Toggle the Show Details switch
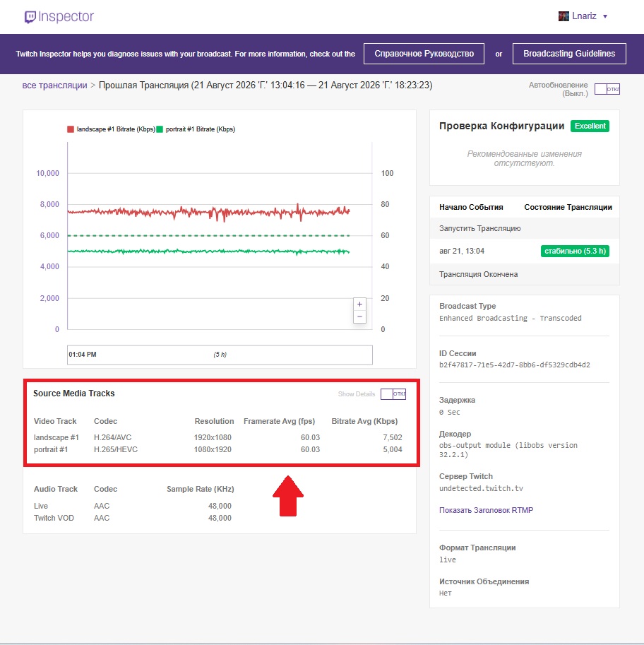The image size is (644, 645). pyautogui.click(x=393, y=393)
